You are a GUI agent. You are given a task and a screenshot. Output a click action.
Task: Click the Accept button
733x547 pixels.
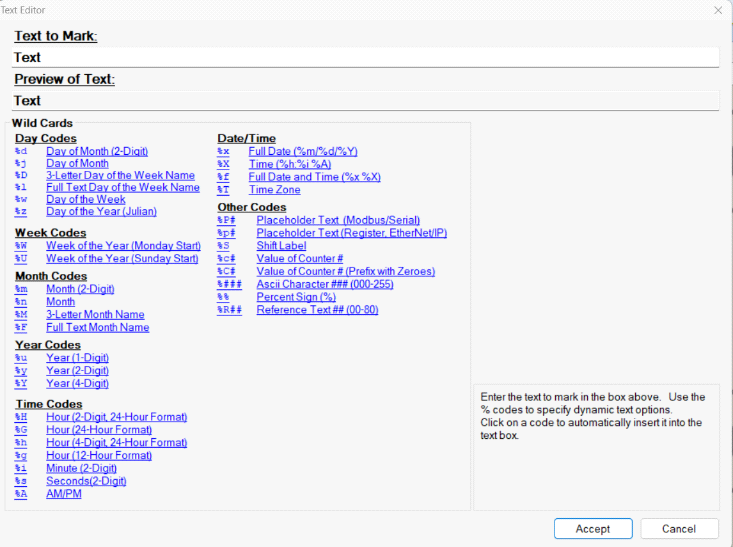tap(593, 529)
